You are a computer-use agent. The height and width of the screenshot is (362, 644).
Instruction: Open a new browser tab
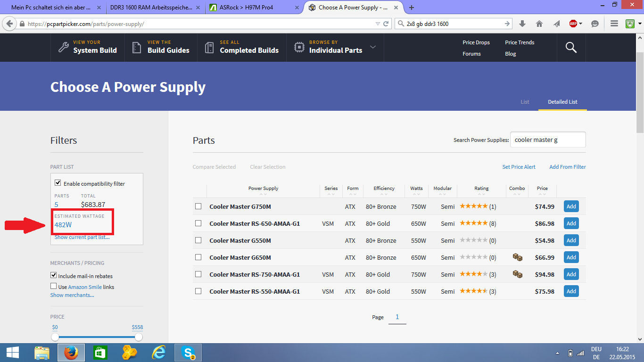[x=412, y=8]
